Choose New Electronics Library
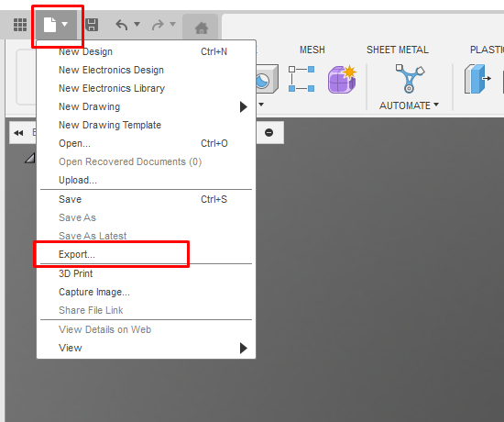504x422 pixels. tap(146, 88)
